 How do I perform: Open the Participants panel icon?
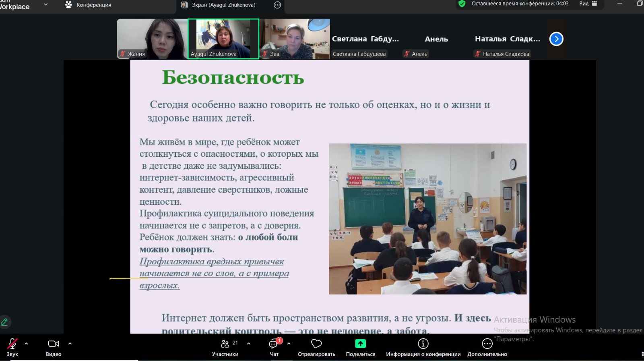point(225,344)
